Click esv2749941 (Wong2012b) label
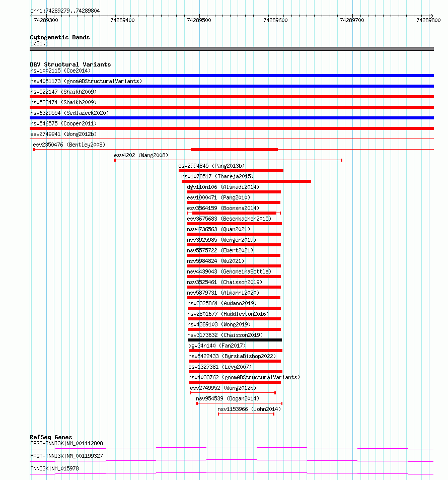Image resolution: width=448 pixels, height=480 pixels. coord(63,134)
